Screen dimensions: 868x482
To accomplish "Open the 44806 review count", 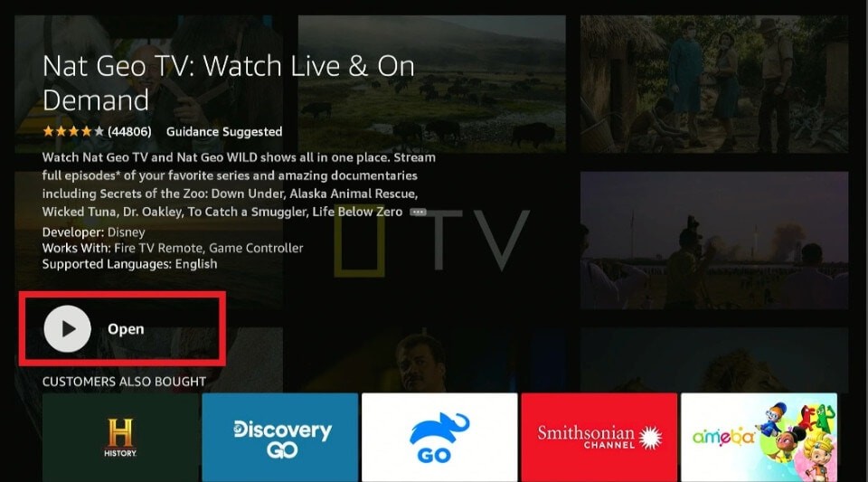I will click(129, 132).
